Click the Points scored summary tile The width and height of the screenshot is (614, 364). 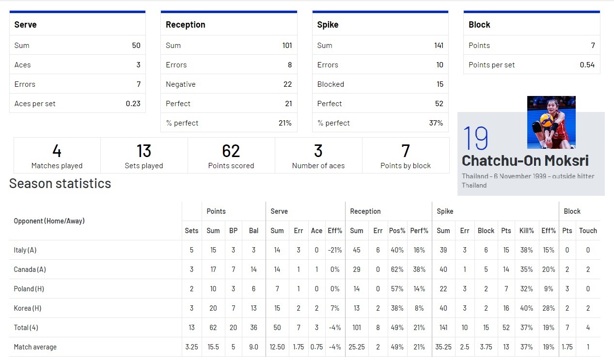coord(231,156)
